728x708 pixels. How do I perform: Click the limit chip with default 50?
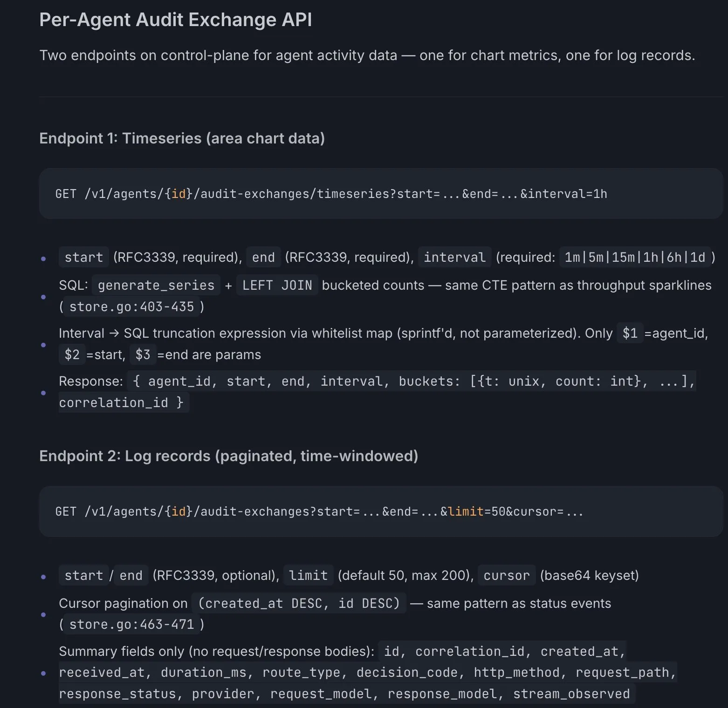click(x=308, y=575)
